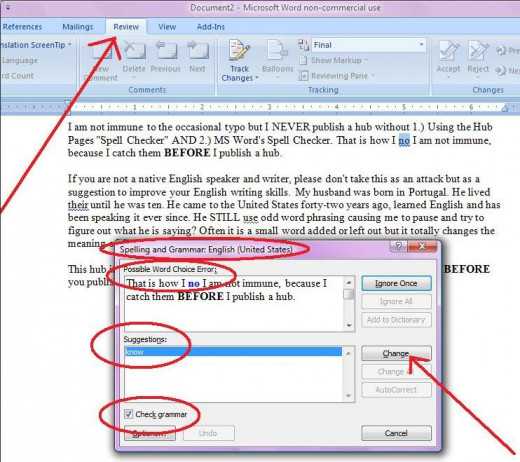Click Ignore All button
520x462 pixels.
point(396,301)
